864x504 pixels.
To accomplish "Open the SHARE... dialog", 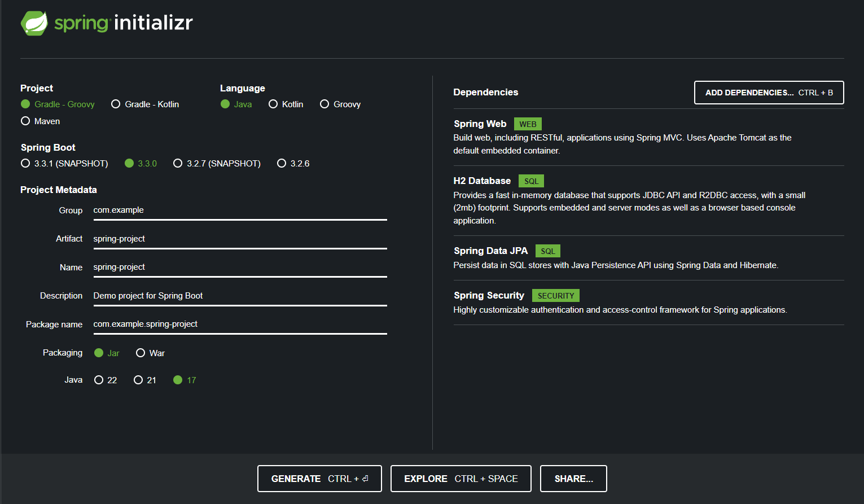I will pos(573,479).
